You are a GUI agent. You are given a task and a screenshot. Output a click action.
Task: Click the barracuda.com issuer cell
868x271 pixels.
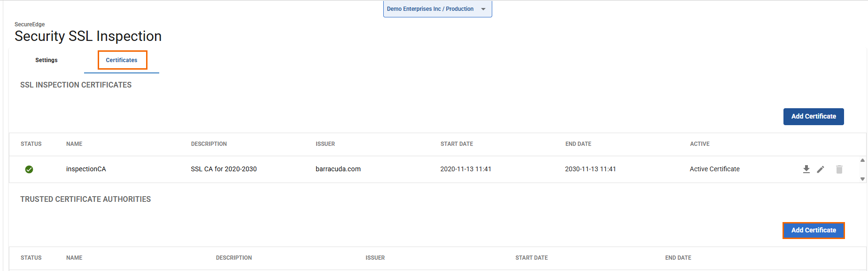pyautogui.click(x=338, y=169)
